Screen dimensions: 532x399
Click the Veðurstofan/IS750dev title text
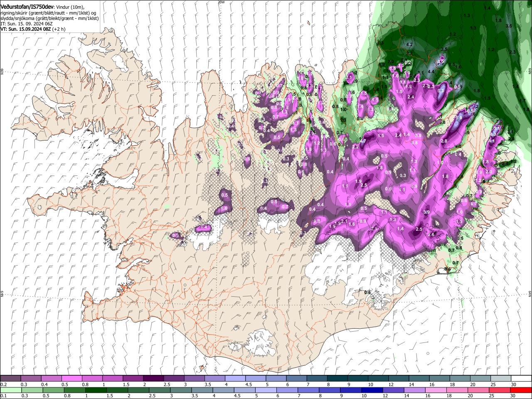[27, 7]
